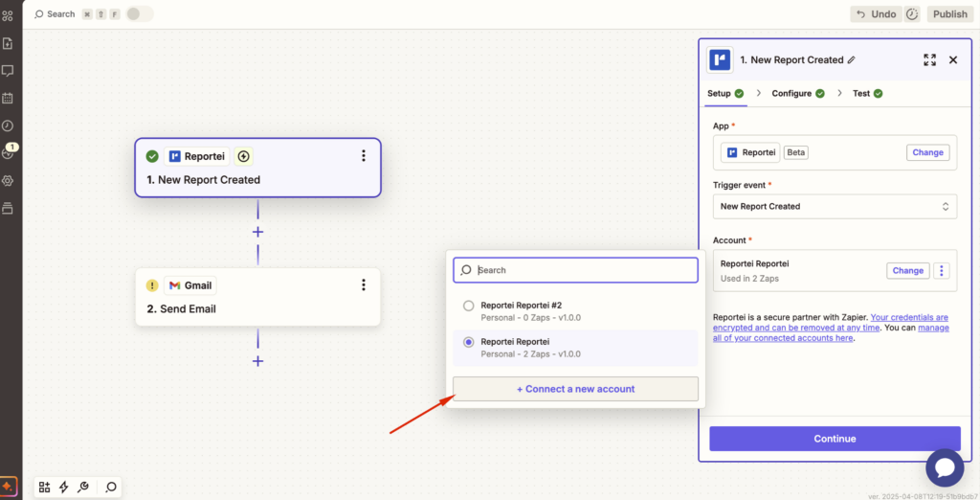This screenshot has height=500, width=980.
Task: Click plus between Reportei and Gmail steps
Action: [257, 232]
